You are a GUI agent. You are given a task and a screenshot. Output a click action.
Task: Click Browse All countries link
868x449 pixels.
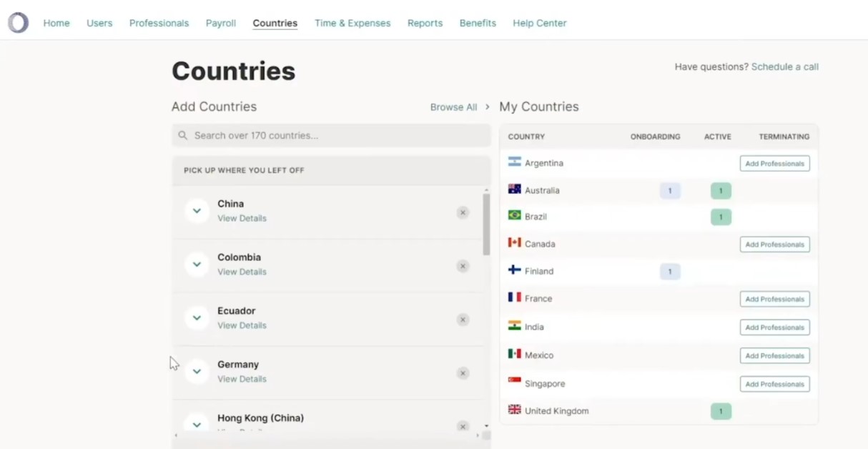[453, 107]
